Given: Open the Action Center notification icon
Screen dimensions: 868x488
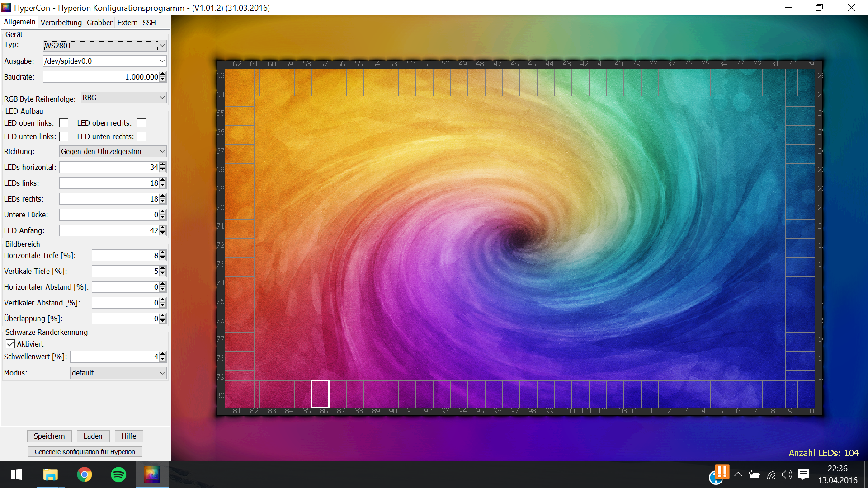Looking at the screenshot, I should click(x=803, y=474).
